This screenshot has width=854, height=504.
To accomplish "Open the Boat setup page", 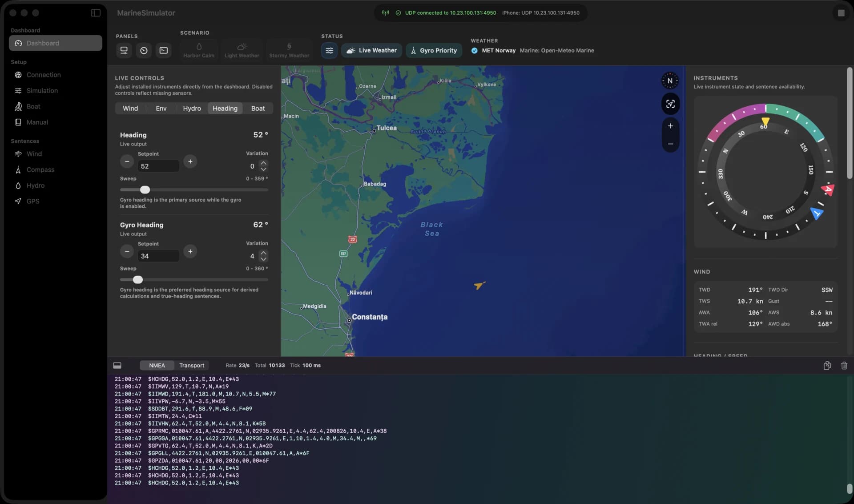I will click(55, 106).
